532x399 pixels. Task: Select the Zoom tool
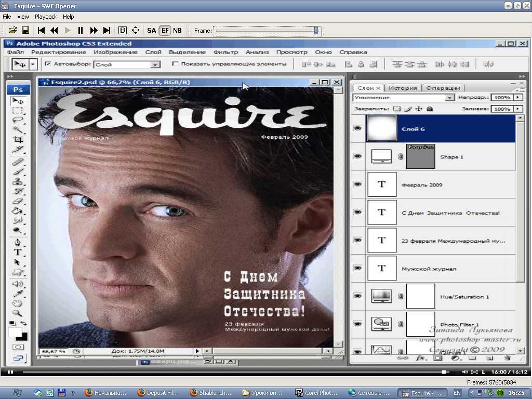point(18,313)
